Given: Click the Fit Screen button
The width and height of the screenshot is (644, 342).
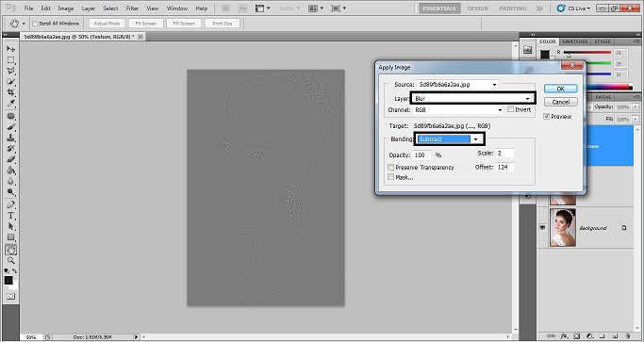Looking at the screenshot, I should [146, 24].
